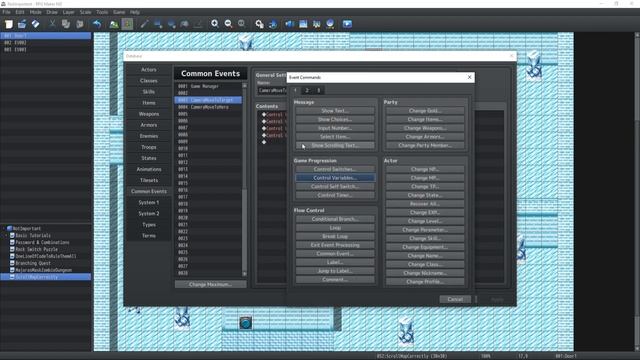Switch to Map editing mode icon
Image resolution: width=640 pixels, height=360 pixels.
114,24
